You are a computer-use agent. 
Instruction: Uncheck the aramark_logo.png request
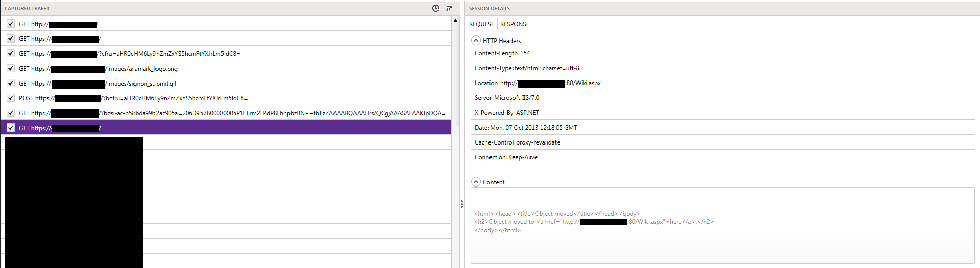11,68
